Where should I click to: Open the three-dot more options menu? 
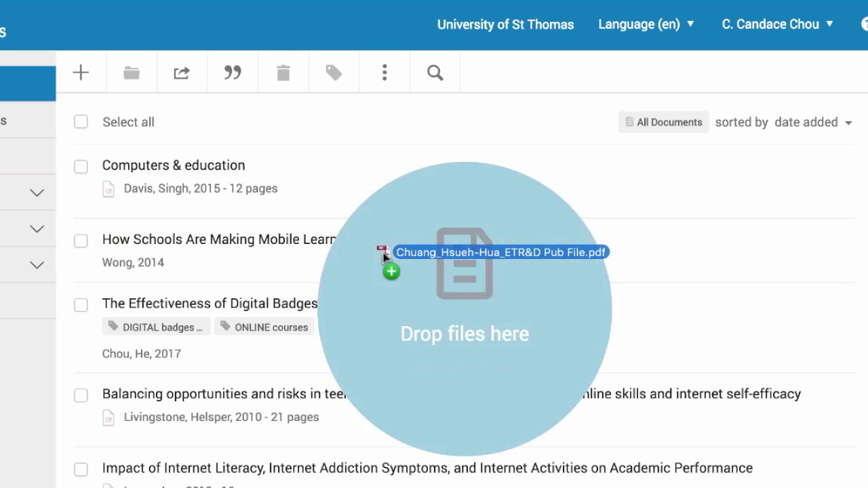click(384, 73)
